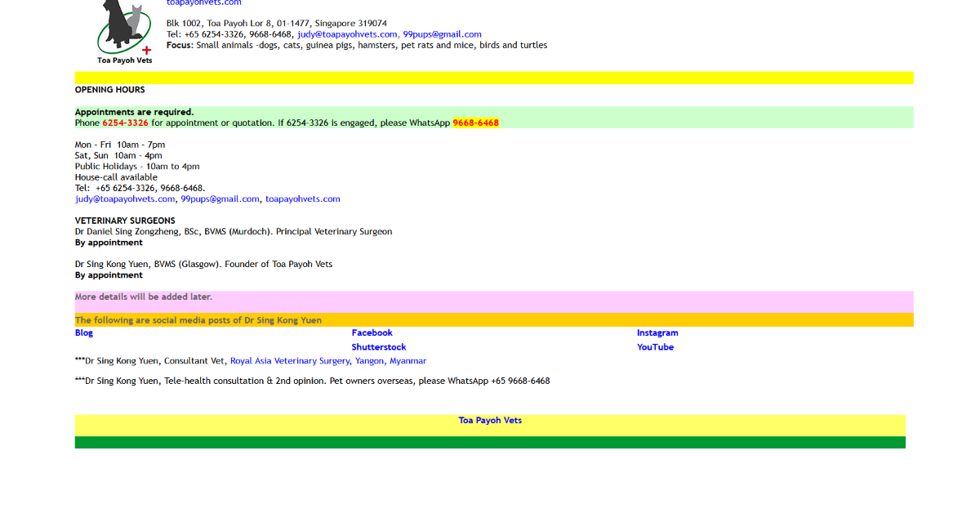Visit toapayohvets.com link under opening hours

pos(302,199)
